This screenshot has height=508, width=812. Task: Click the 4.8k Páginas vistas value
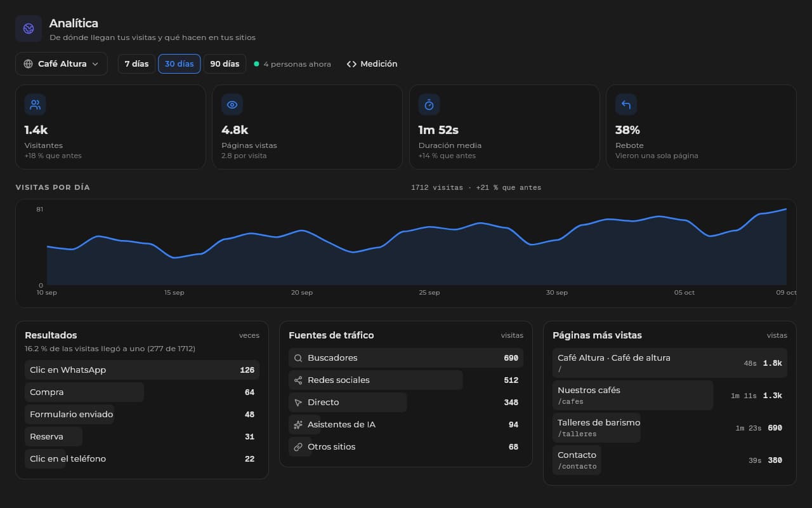[235, 130]
